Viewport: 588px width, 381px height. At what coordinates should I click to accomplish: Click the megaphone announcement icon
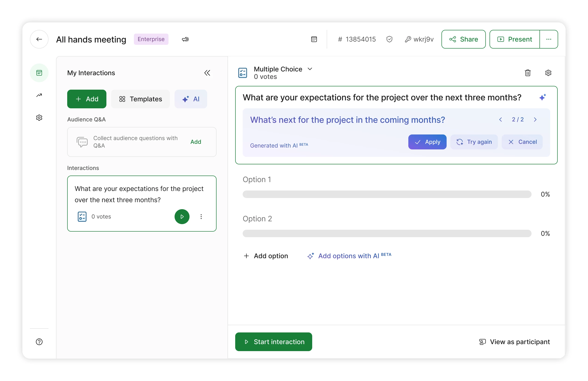(x=185, y=39)
